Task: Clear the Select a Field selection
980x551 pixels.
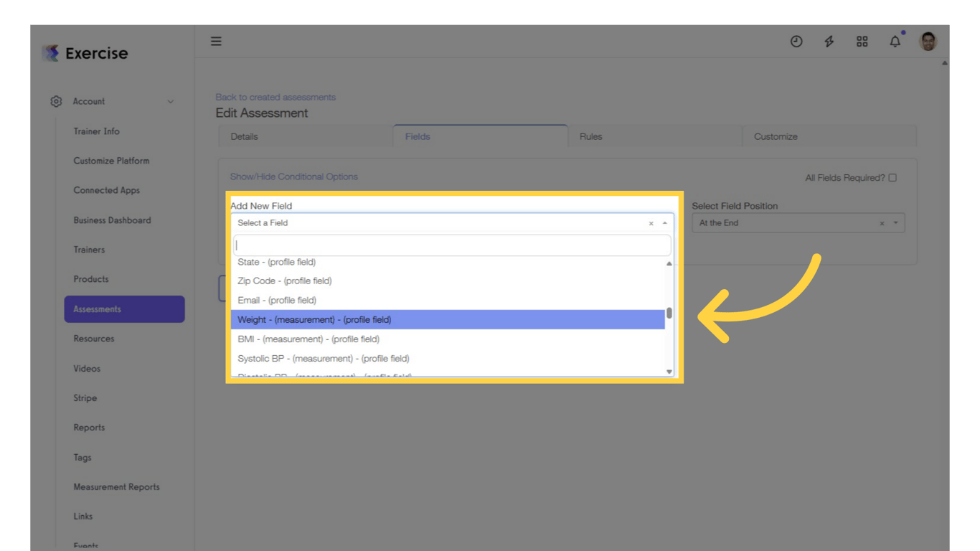Action: click(x=651, y=223)
